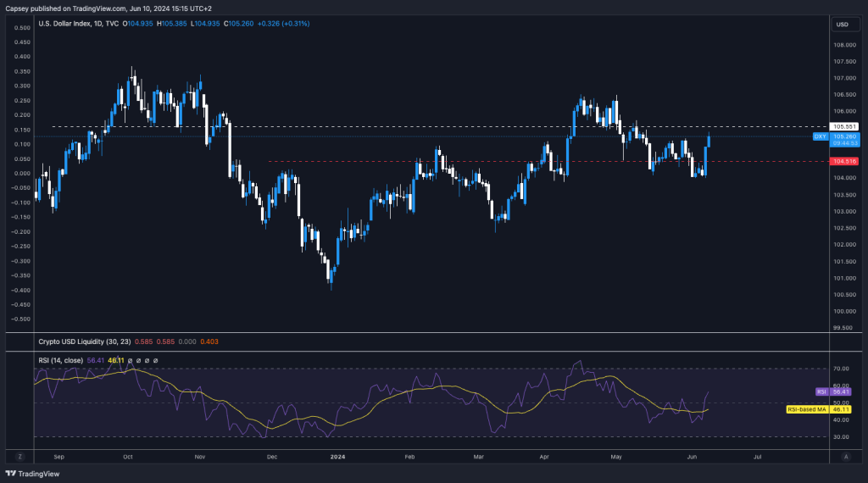Image resolution: width=868 pixels, height=483 pixels.
Task: Select the white dashed horizontal resistance line
Action: pos(339,127)
